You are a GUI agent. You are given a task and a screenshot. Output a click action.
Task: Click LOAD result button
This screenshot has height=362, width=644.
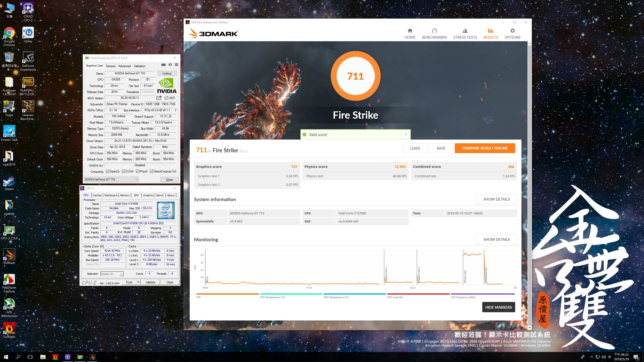[415, 148]
